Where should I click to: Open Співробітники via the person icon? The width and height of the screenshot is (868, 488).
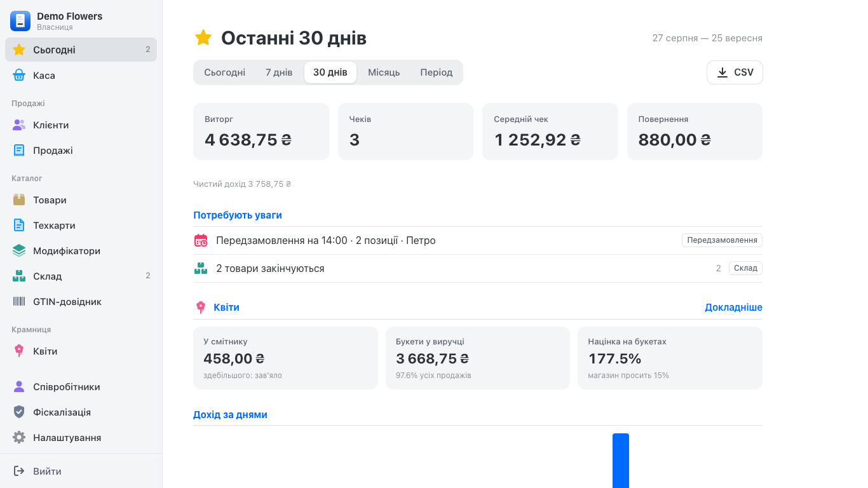19,387
